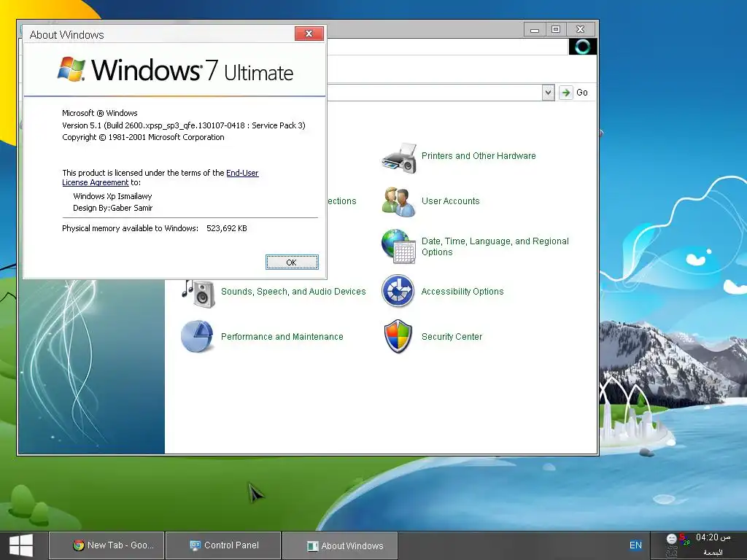The width and height of the screenshot is (747, 560).
Task: Open Date, Time, Language, and Regional Options
Action: [495, 246]
